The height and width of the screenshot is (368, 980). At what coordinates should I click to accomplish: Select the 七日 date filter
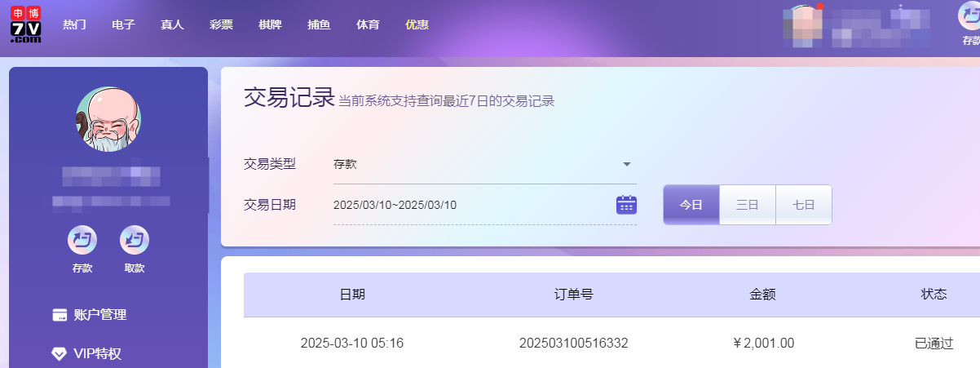click(x=804, y=205)
